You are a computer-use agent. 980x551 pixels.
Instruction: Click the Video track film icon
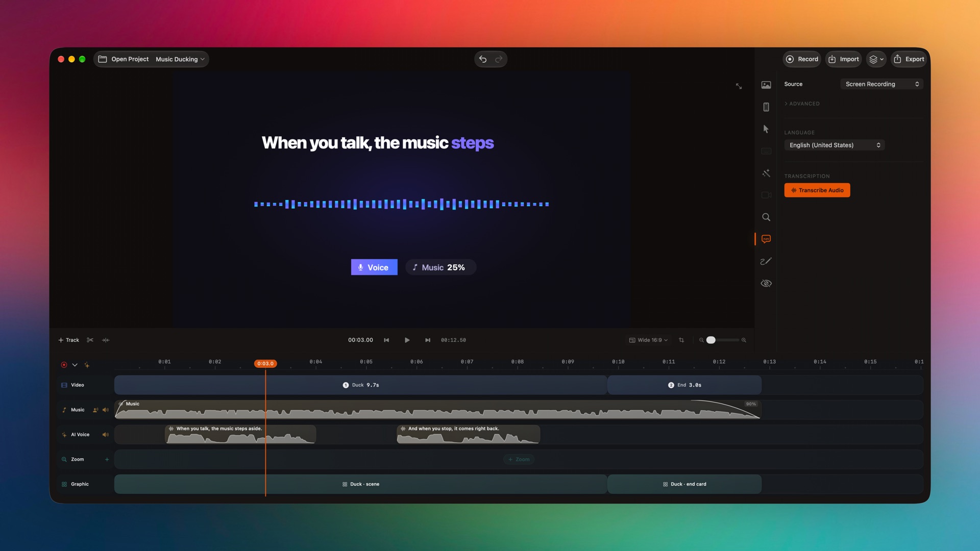[64, 385]
